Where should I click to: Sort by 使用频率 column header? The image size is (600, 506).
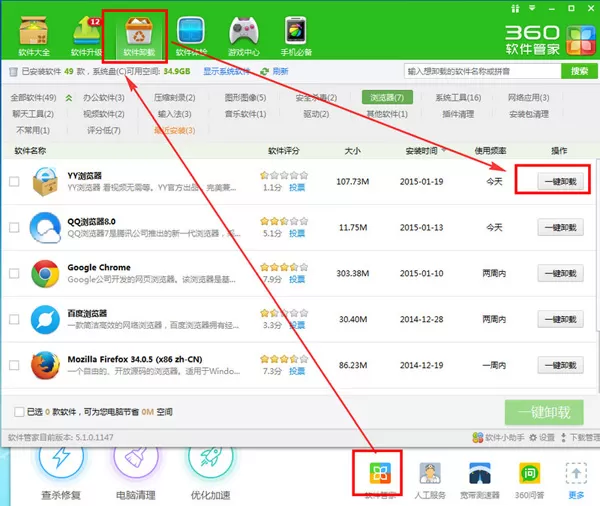[x=490, y=151]
